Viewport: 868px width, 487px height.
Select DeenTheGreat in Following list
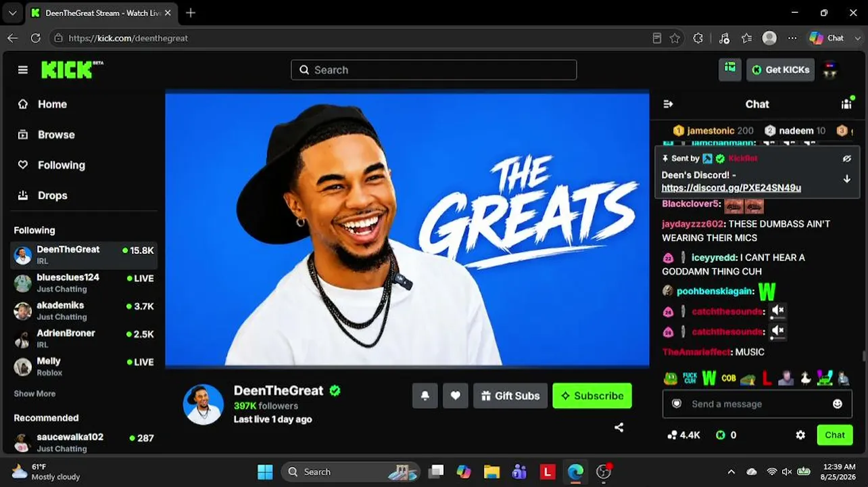pyautogui.click(x=84, y=255)
